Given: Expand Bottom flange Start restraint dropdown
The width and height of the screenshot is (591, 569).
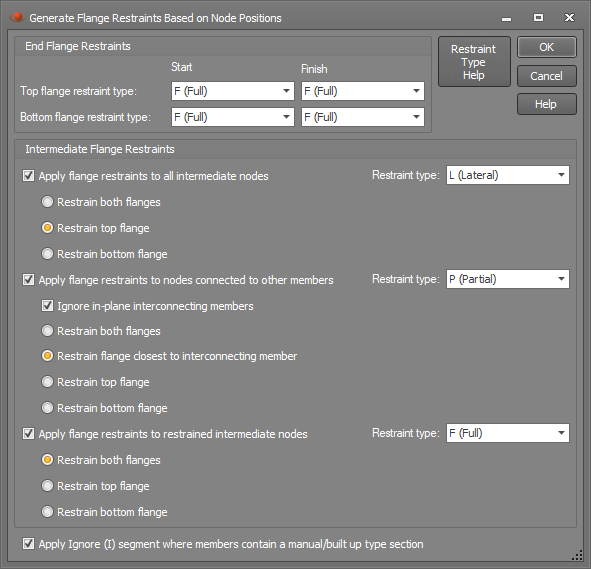Looking at the screenshot, I should pyautogui.click(x=233, y=117).
